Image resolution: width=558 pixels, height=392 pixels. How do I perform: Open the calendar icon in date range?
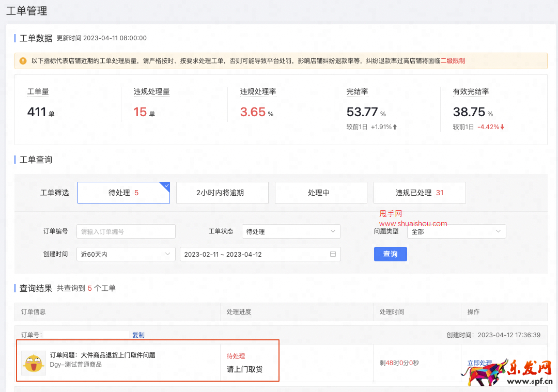(333, 254)
